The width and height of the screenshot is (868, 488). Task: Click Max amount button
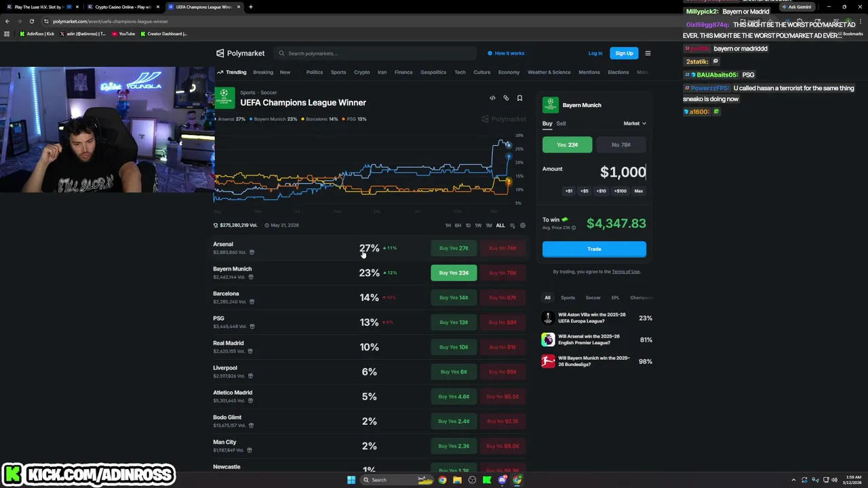tap(639, 191)
